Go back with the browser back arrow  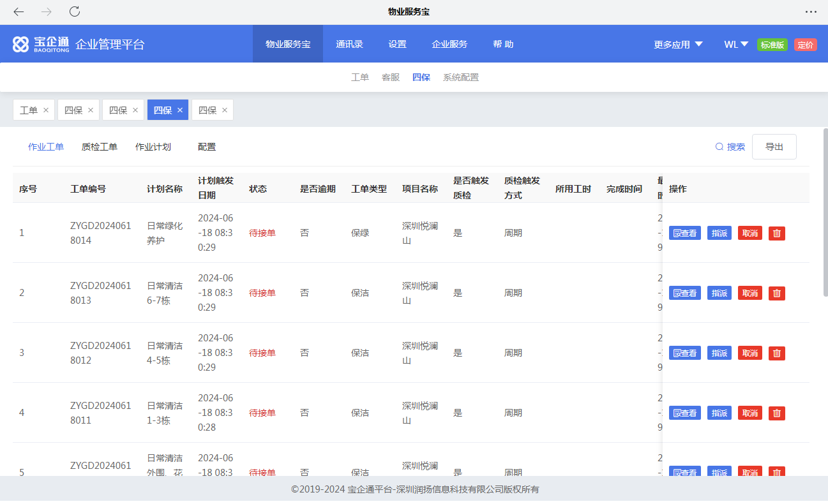[19, 11]
